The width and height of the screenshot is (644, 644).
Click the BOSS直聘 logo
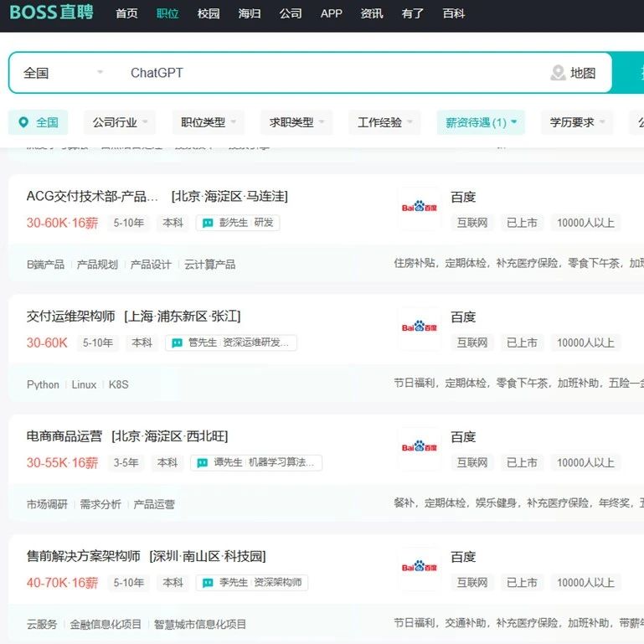51,13
